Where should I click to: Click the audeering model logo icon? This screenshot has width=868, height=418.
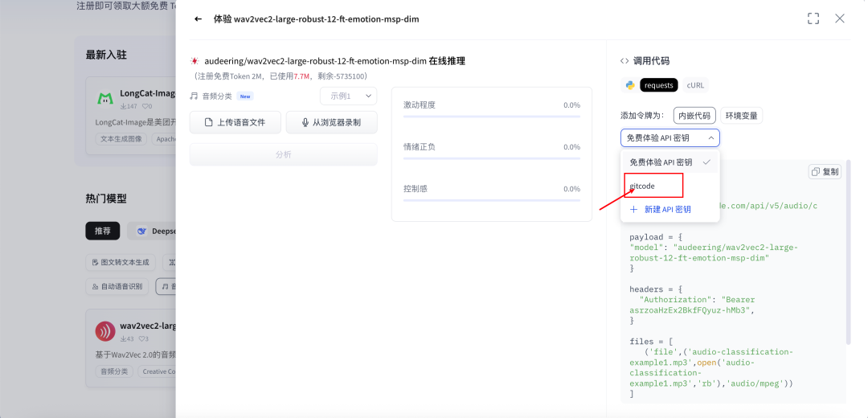pyautogui.click(x=194, y=61)
